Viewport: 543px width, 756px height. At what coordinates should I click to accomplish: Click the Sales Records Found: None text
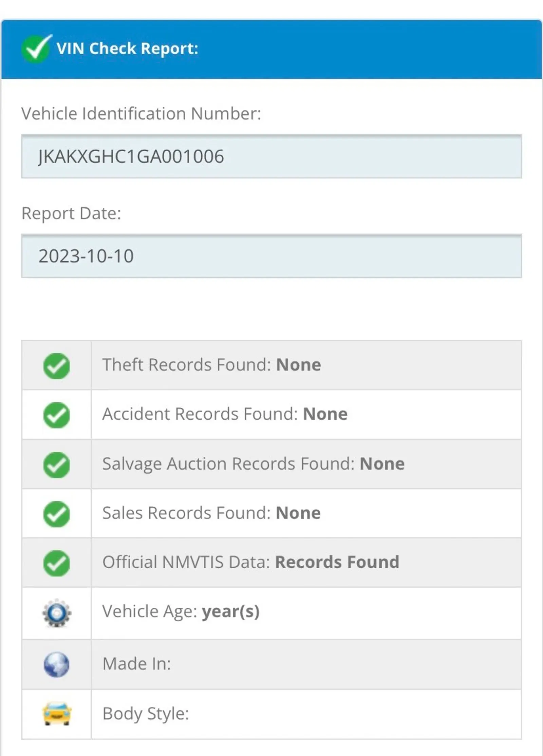211,513
